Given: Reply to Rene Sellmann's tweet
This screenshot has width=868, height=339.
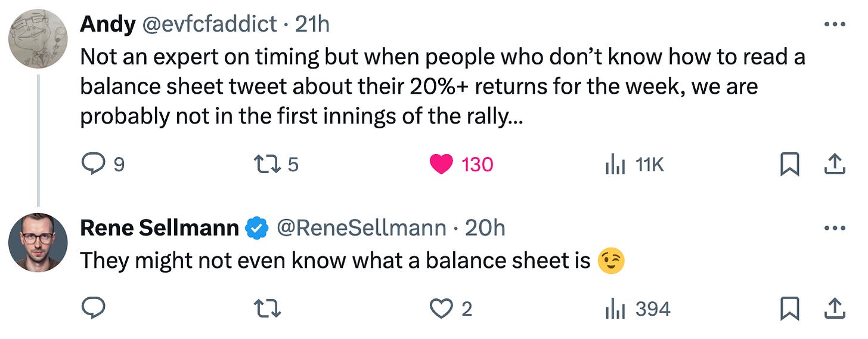Looking at the screenshot, I should tap(93, 309).
